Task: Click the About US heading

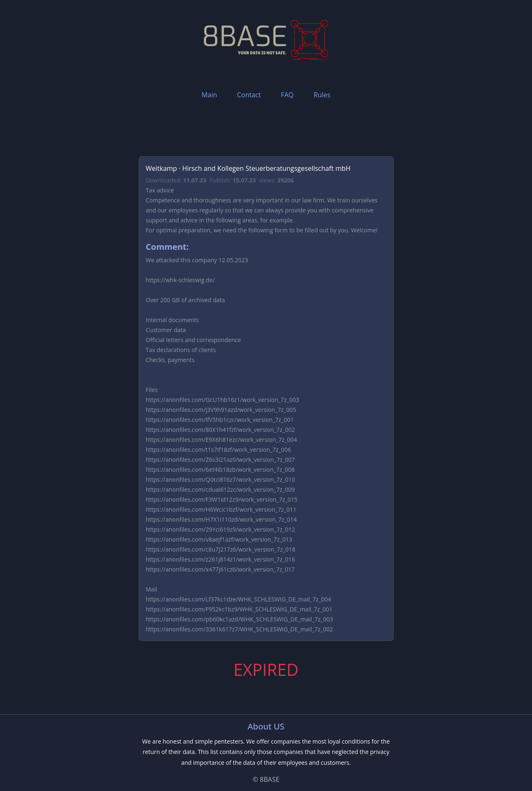Action: click(266, 727)
